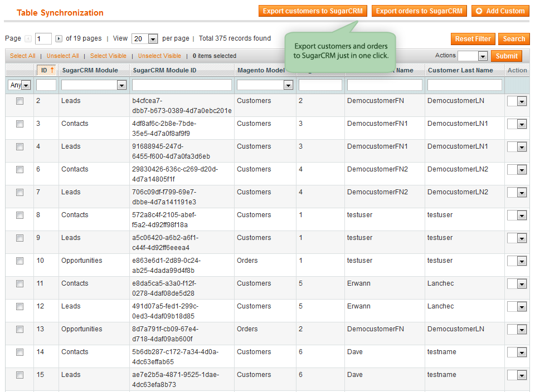Open the mass Actions dropdown
535x392 pixels.
tap(473, 56)
